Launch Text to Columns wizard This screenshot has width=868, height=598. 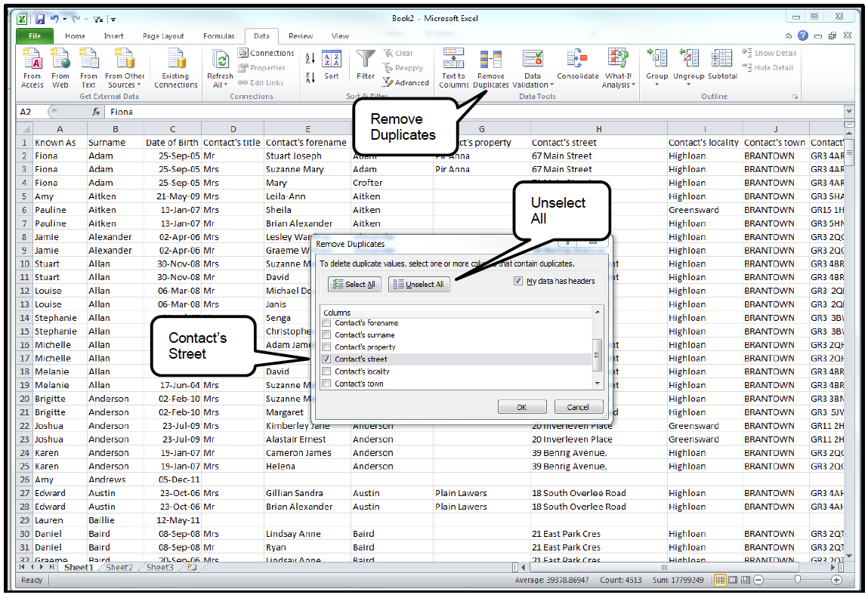[453, 67]
